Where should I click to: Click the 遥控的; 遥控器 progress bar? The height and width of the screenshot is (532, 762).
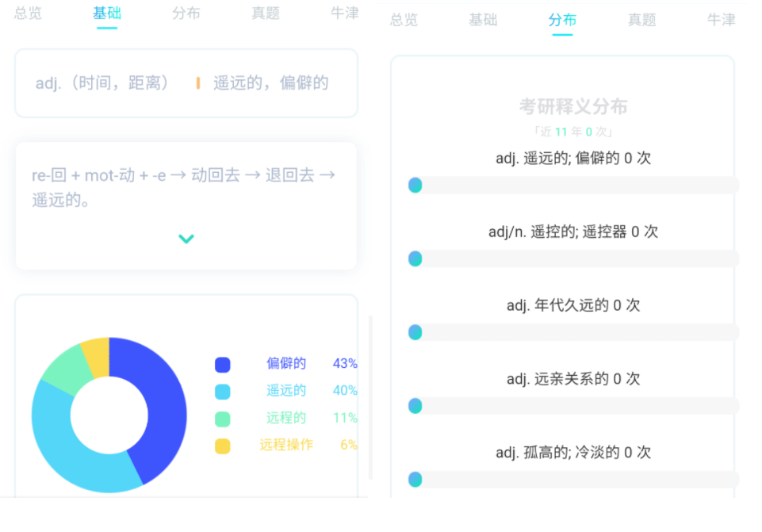click(573, 259)
